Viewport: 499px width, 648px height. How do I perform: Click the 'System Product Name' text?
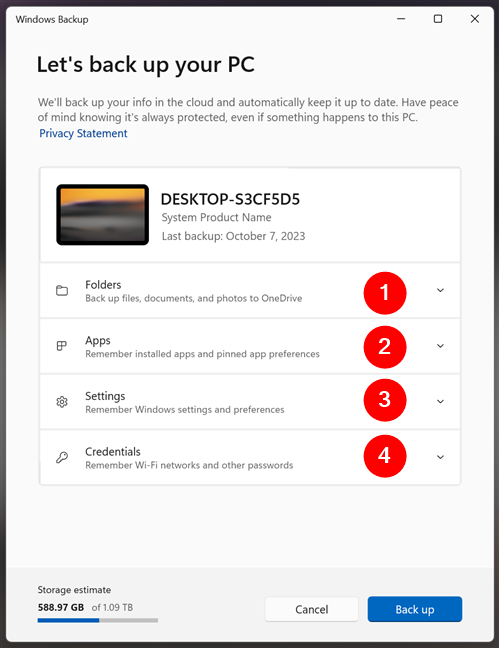[217, 217]
